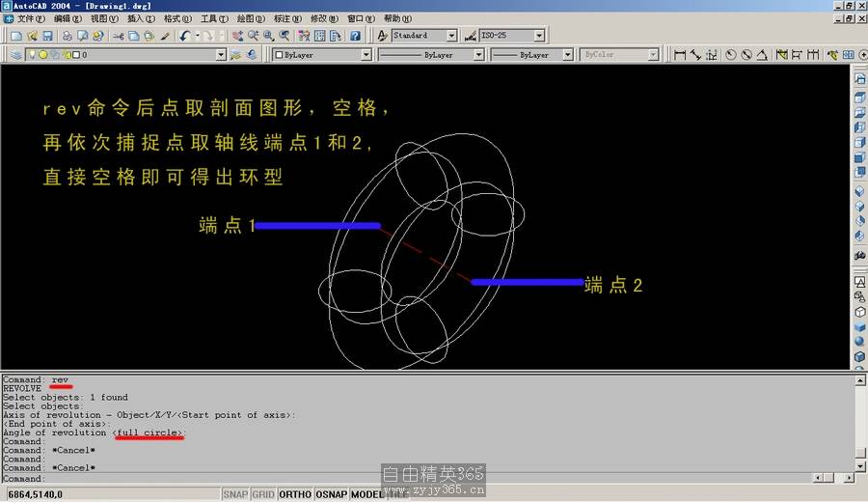Click the Cut scissors icon
Screen dimensions: 868x502
click(119, 36)
